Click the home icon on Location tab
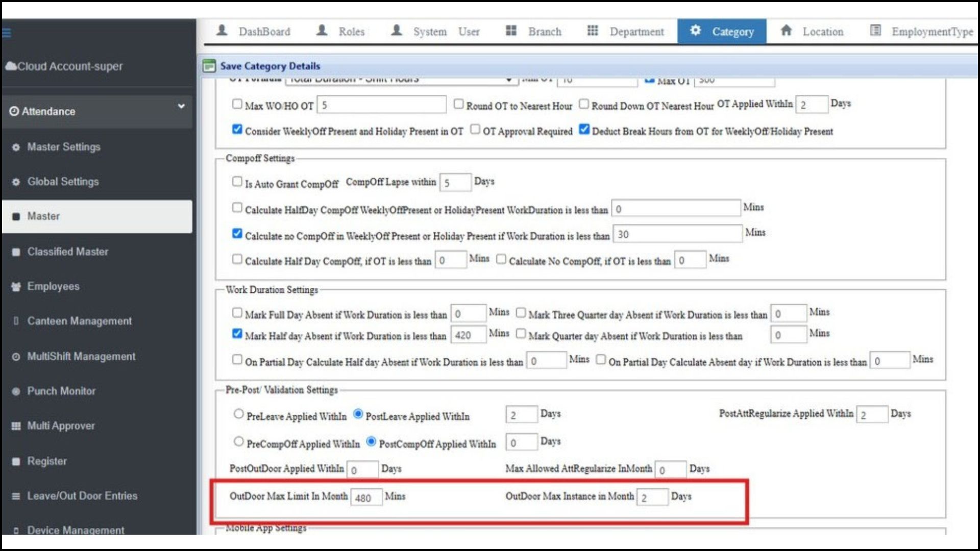Viewport: 980px width, 551px height. [x=787, y=30]
